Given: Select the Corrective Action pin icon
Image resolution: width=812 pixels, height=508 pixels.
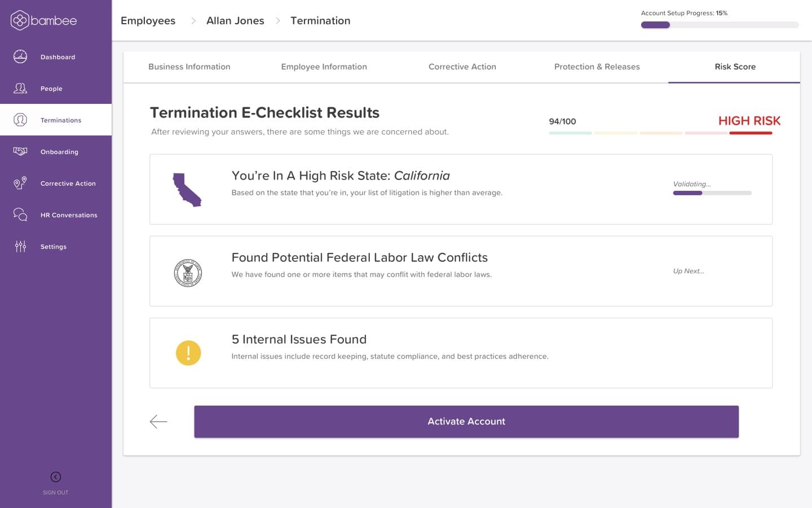Looking at the screenshot, I should point(20,183).
